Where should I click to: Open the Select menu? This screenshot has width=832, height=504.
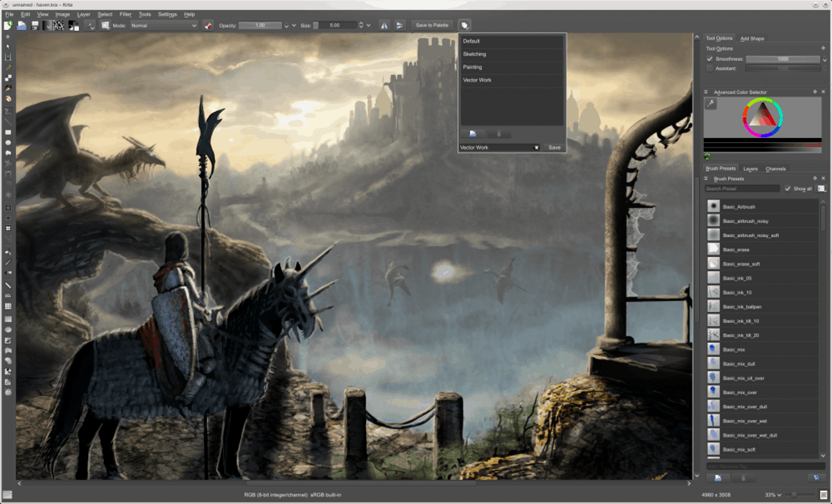click(105, 14)
